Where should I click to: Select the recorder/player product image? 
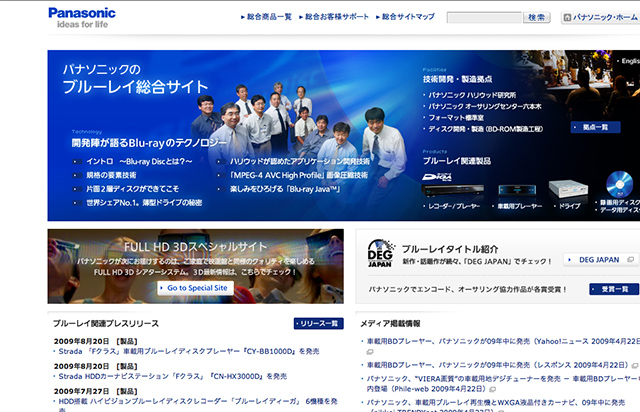[x=453, y=191]
